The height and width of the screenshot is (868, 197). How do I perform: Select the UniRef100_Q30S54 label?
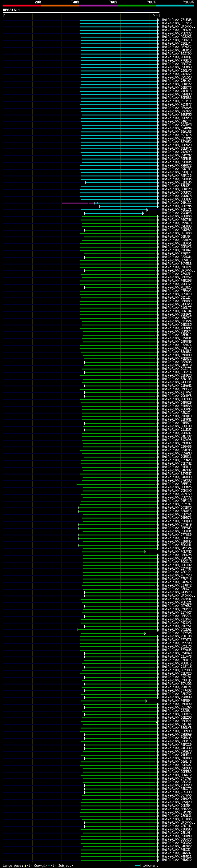(x=176, y=274)
